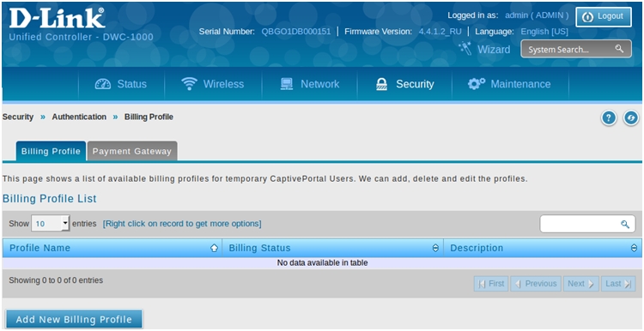Open the Show entries count dropdown

pyautogui.click(x=51, y=224)
